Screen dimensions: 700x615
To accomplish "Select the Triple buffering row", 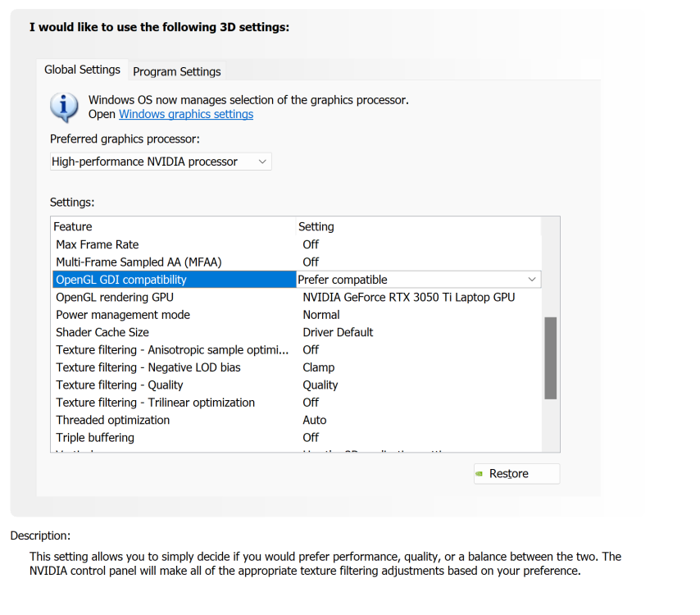I will coord(95,437).
